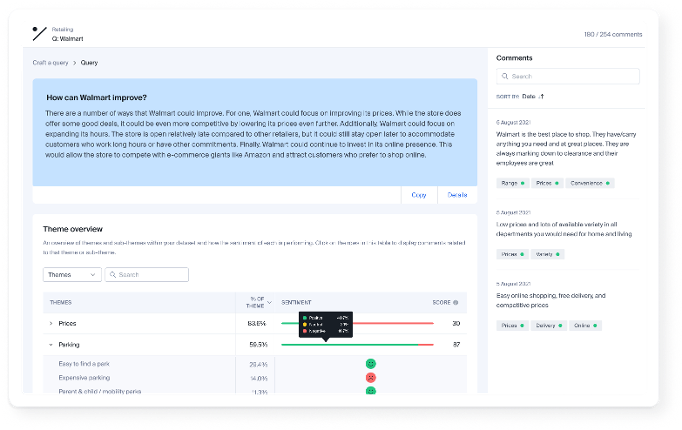
Task: Collapse the Parking theme row
Action: pos(51,345)
